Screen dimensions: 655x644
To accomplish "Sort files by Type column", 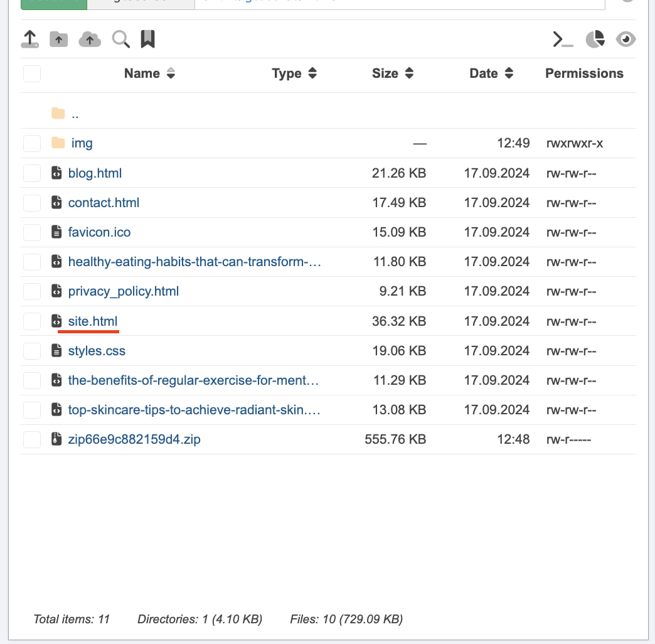I will (294, 73).
